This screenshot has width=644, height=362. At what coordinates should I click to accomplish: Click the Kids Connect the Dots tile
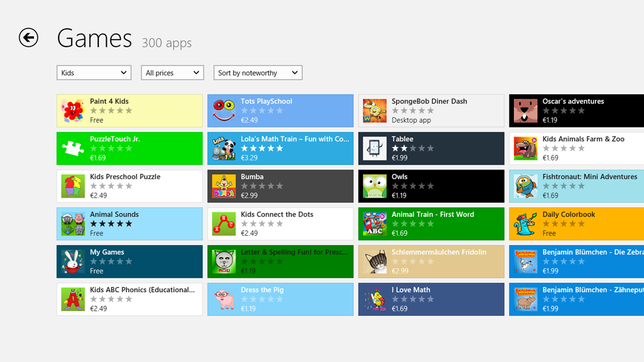[x=280, y=224]
